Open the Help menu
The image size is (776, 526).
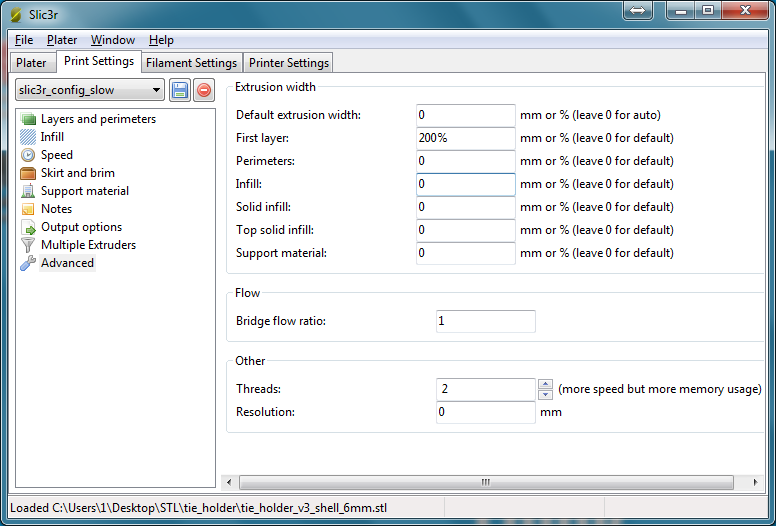(x=161, y=40)
